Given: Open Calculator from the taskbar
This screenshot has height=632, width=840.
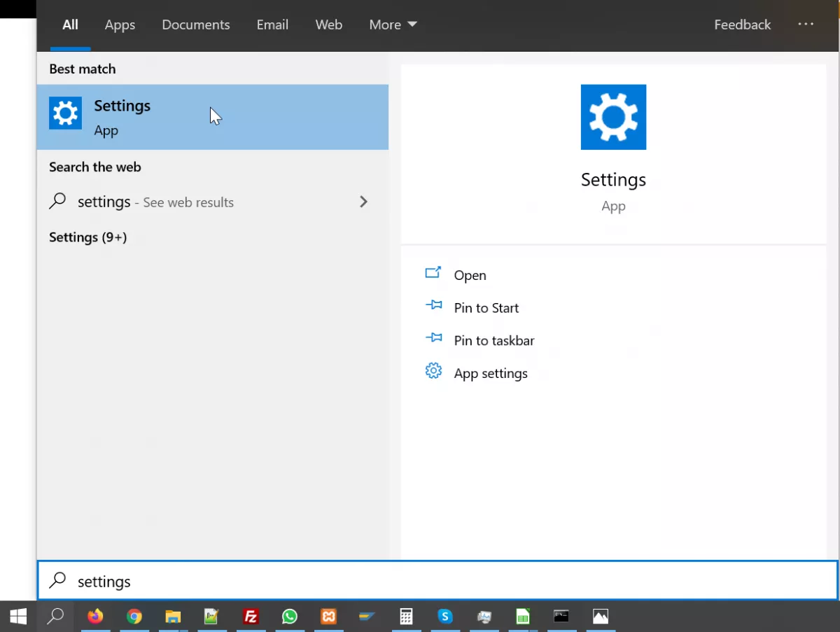Looking at the screenshot, I should coord(406,617).
